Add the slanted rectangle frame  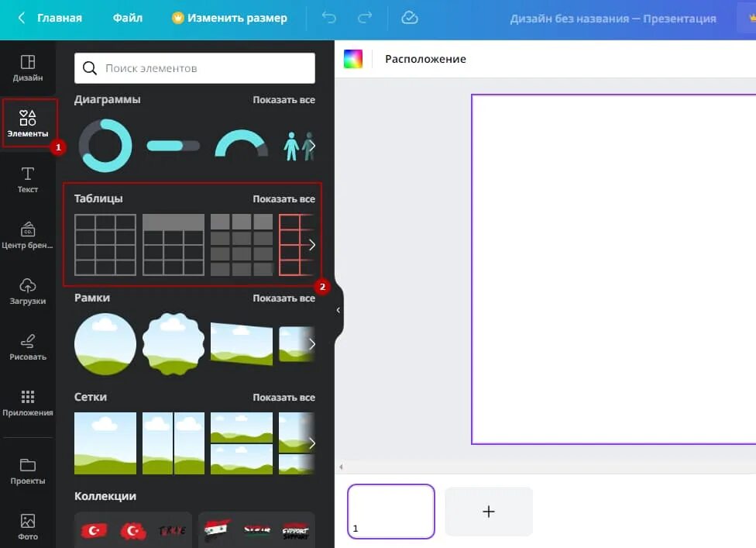click(242, 344)
